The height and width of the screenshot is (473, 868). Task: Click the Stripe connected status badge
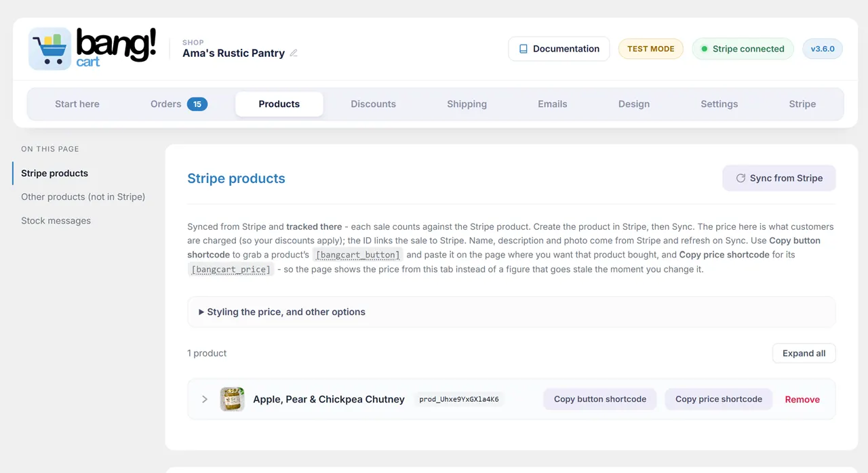tap(743, 49)
